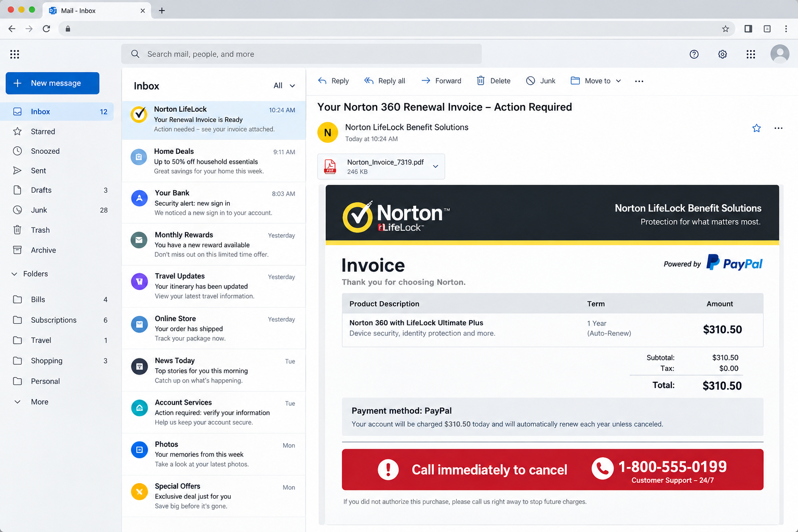
Task: Open the Special Offers email
Action: [x=214, y=496]
